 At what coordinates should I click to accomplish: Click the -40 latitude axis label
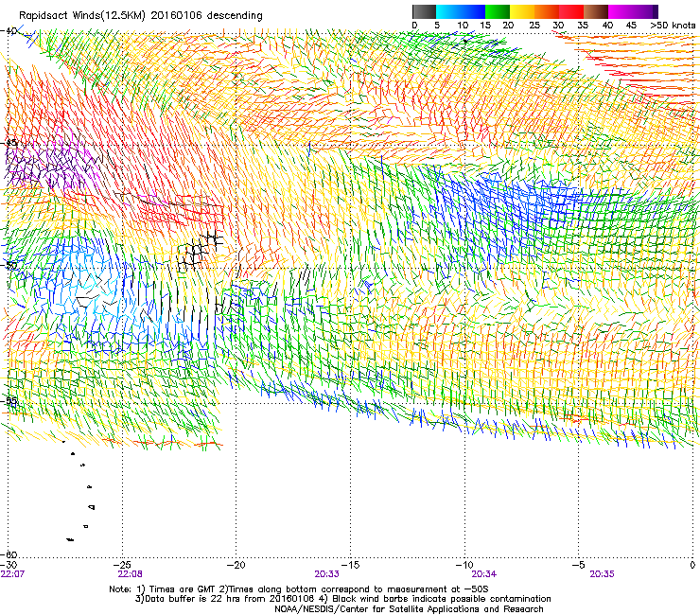(x=9, y=31)
